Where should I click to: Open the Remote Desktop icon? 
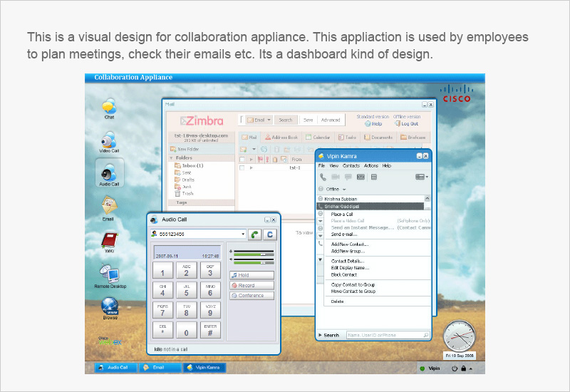(x=109, y=274)
